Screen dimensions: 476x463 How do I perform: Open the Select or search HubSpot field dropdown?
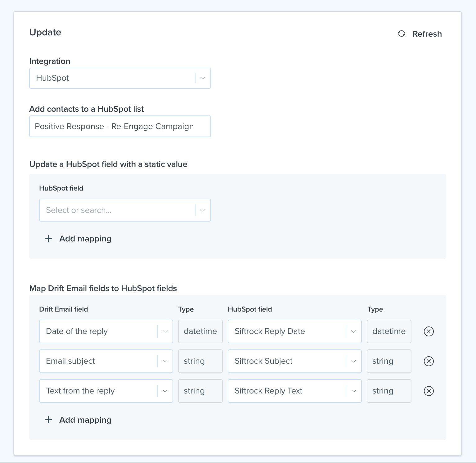click(125, 210)
